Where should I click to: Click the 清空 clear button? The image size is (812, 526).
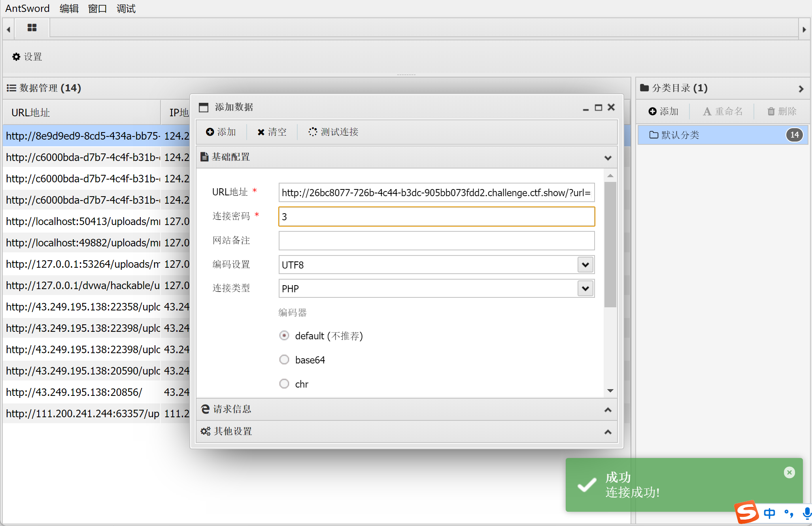pos(272,132)
